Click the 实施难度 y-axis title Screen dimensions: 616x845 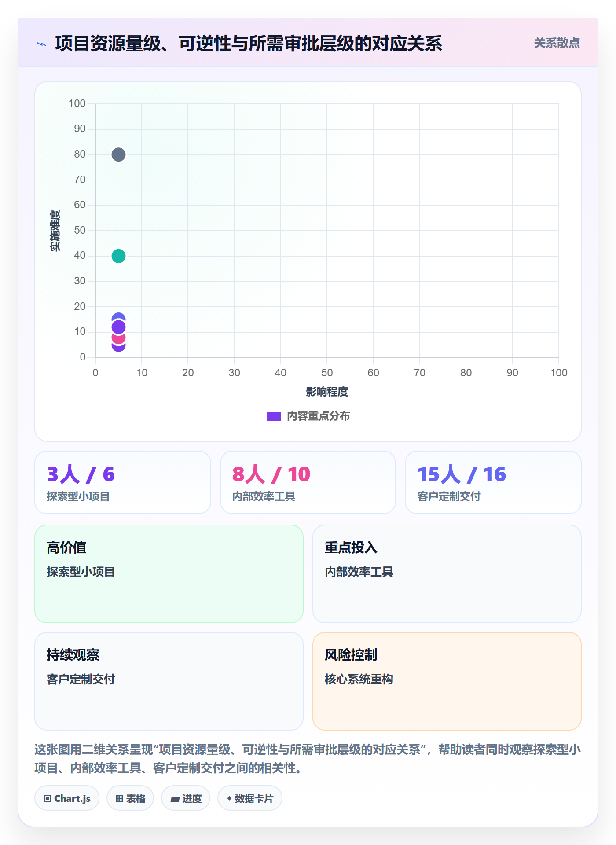(x=55, y=231)
